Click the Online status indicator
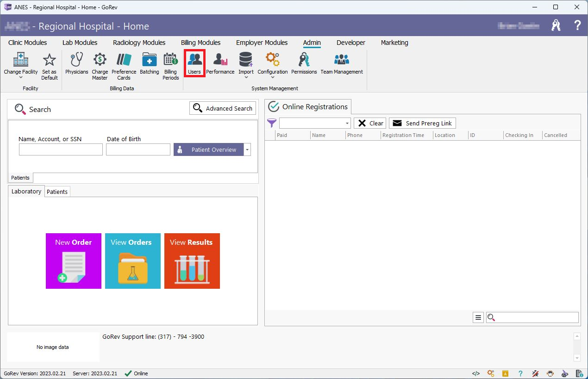The width and height of the screenshot is (588, 379). tap(137, 373)
